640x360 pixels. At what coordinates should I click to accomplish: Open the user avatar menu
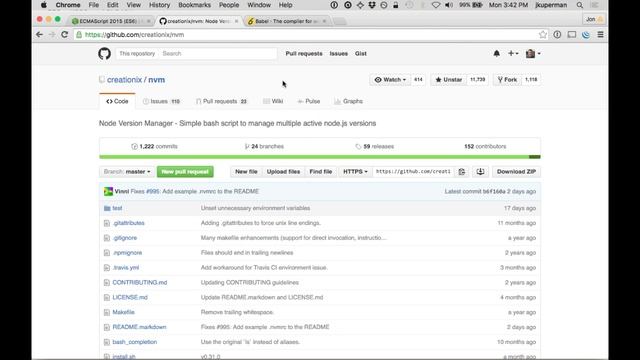[533, 53]
